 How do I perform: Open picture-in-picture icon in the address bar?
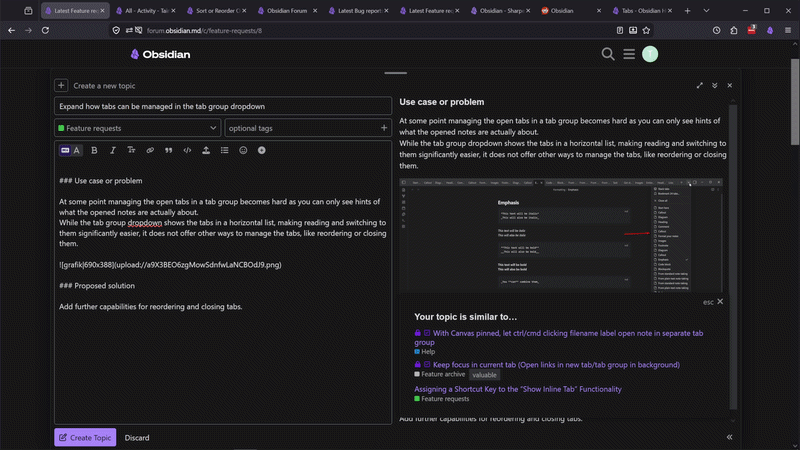click(x=633, y=31)
